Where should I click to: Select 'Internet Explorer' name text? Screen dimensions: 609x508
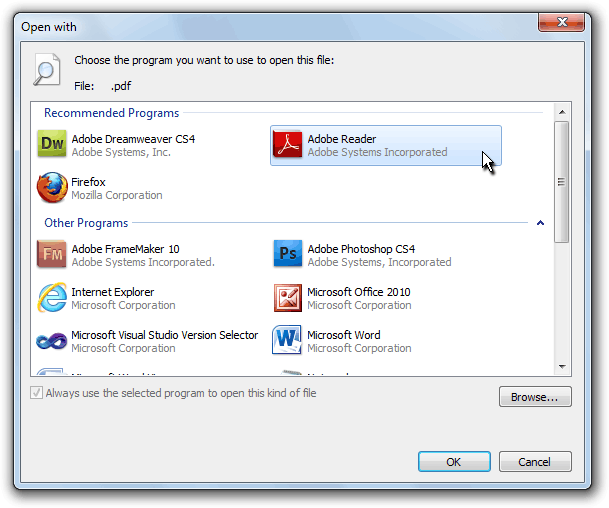(x=113, y=292)
